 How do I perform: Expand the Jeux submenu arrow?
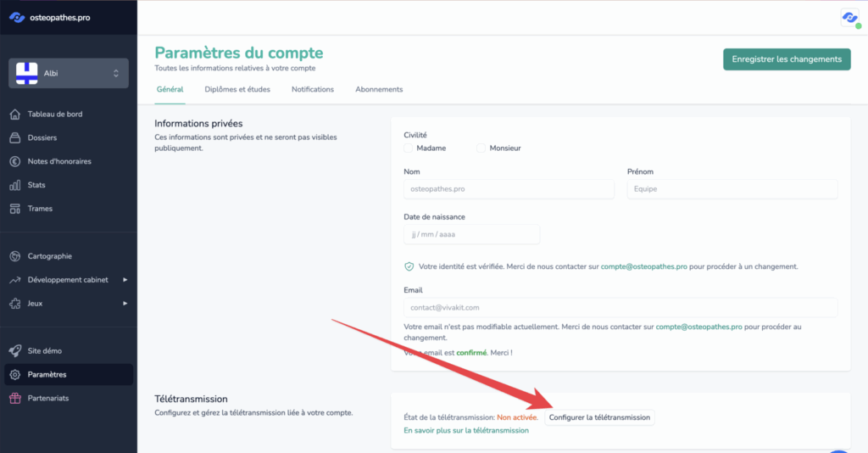click(125, 304)
